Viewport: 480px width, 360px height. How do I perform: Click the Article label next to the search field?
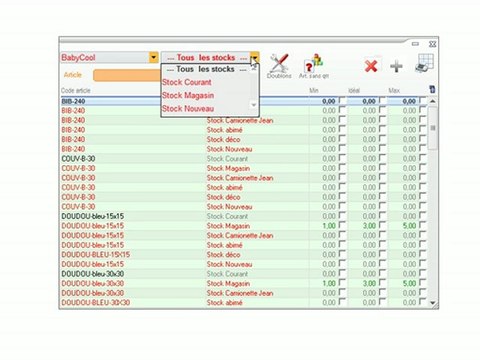click(x=73, y=75)
